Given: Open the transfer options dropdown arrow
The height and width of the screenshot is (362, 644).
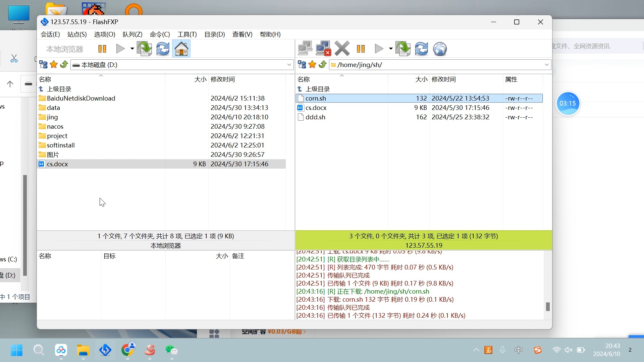Looking at the screenshot, I should pyautogui.click(x=131, y=49).
